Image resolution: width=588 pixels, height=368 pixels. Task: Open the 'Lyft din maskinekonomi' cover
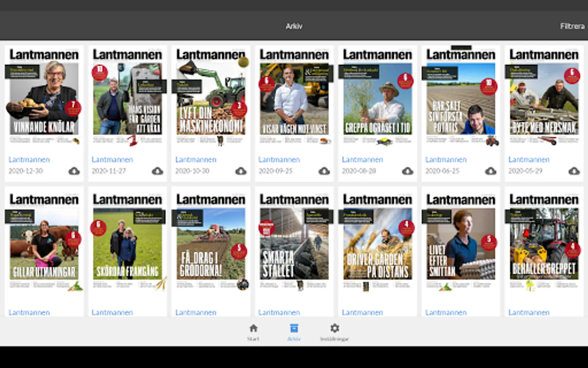pyautogui.click(x=211, y=97)
